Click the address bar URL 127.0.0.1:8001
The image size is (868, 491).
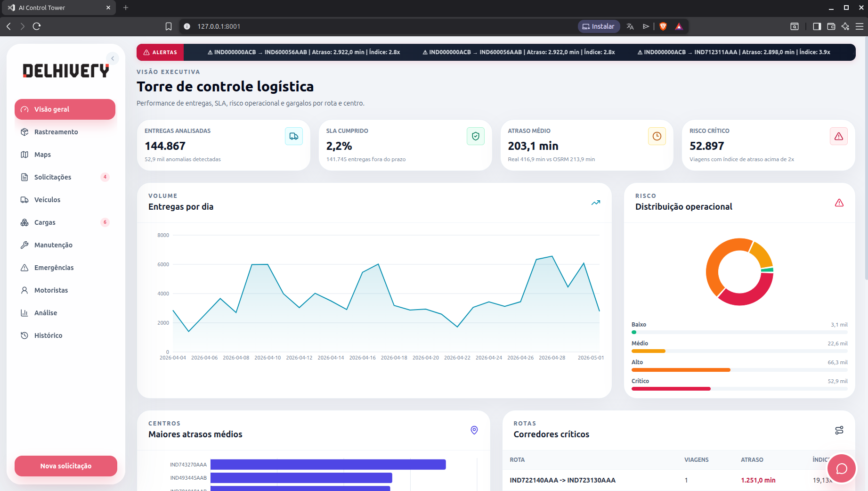click(x=219, y=26)
